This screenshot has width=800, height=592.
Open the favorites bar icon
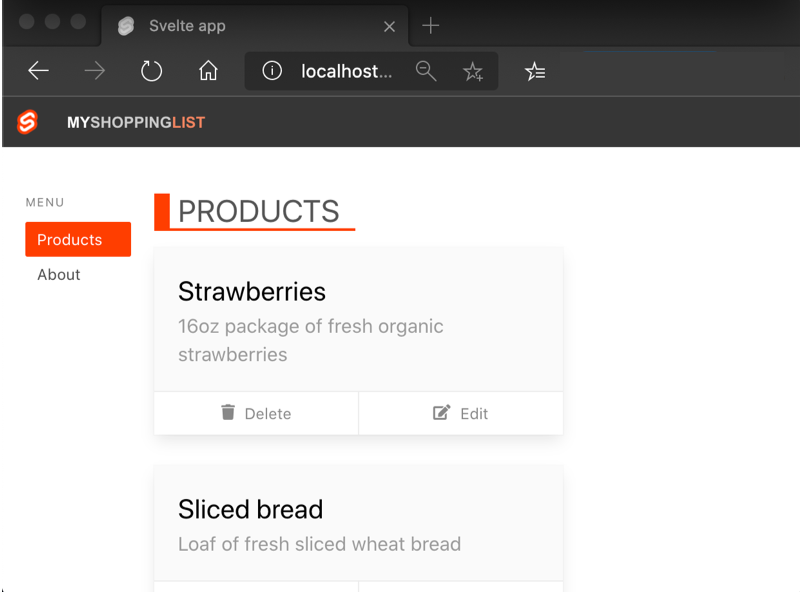(x=535, y=71)
